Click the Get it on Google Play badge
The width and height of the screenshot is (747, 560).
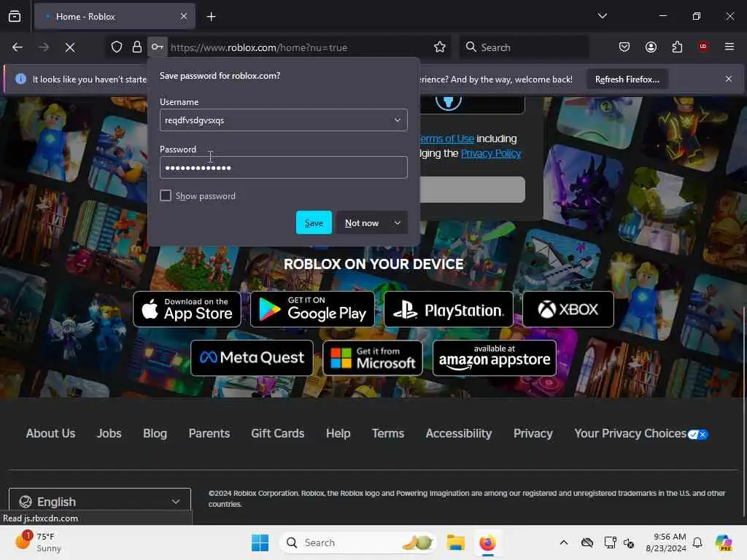312,309
